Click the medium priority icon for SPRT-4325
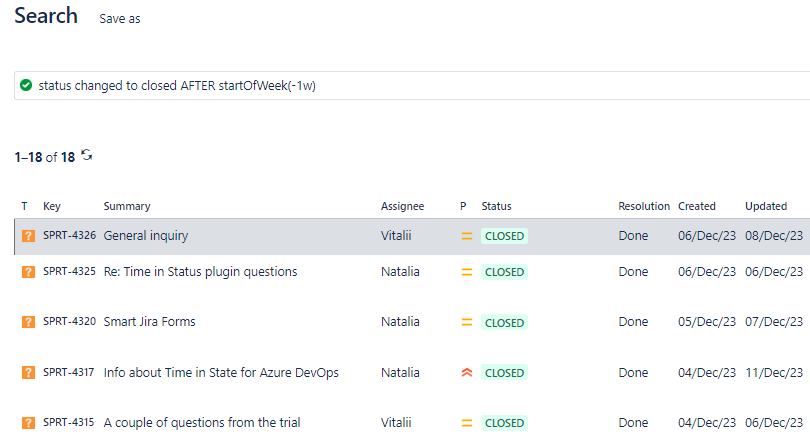The image size is (810, 440). pos(466,272)
